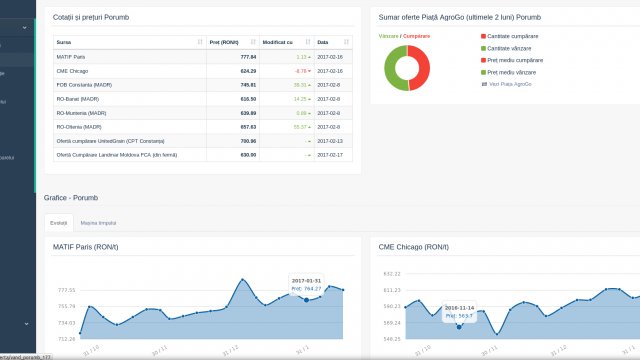Screen dimensions: 640x360
Task: Toggle the Preț mediu vânzare legend entry
Action: [508, 72]
